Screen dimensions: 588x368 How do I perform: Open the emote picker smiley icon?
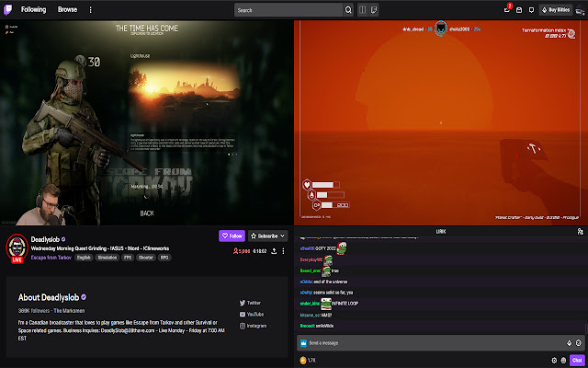[x=579, y=343]
